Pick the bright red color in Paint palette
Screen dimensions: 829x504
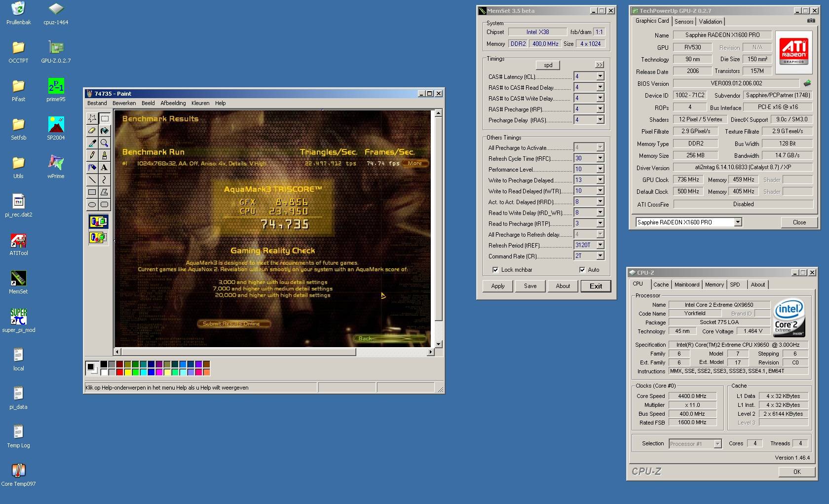point(120,372)
